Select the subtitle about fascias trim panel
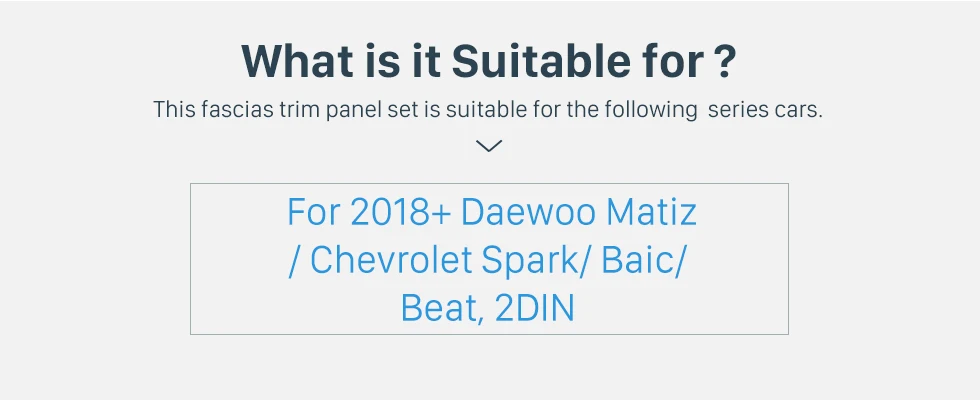The width and height of the screenshot is (980, 401). click(x=488, y=110)
